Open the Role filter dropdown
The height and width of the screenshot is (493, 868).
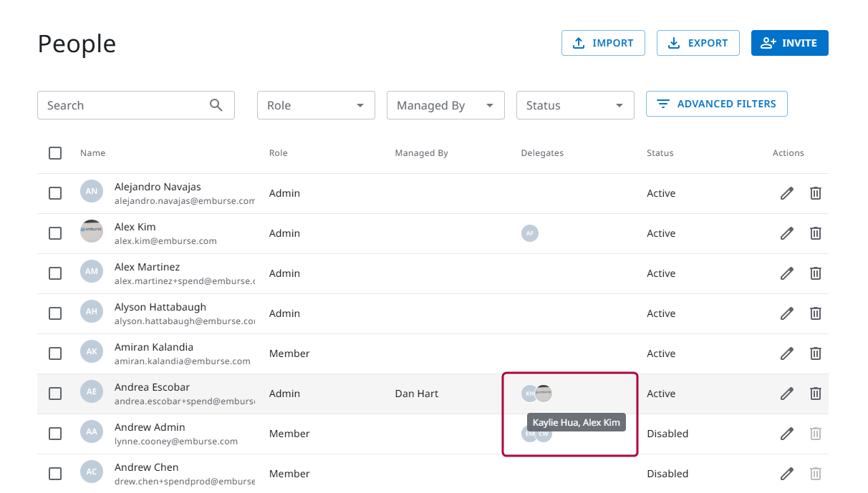point(316,104)
